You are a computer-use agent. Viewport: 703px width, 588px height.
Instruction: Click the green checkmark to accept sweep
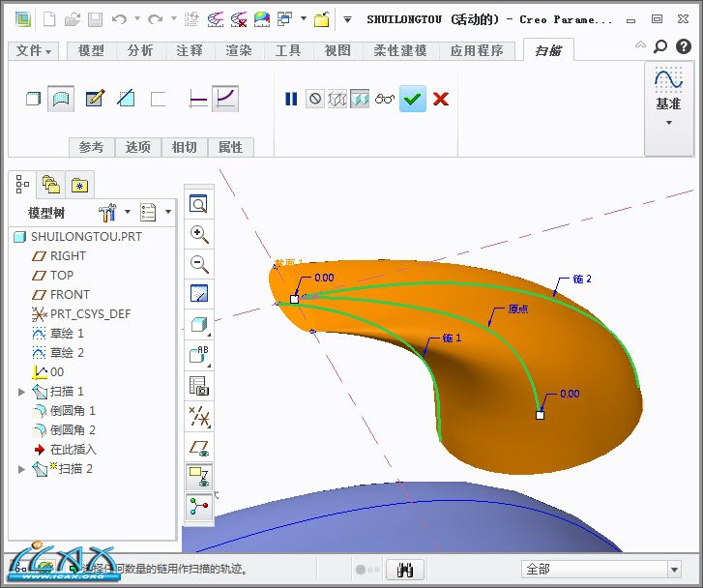tap(413, 98)
